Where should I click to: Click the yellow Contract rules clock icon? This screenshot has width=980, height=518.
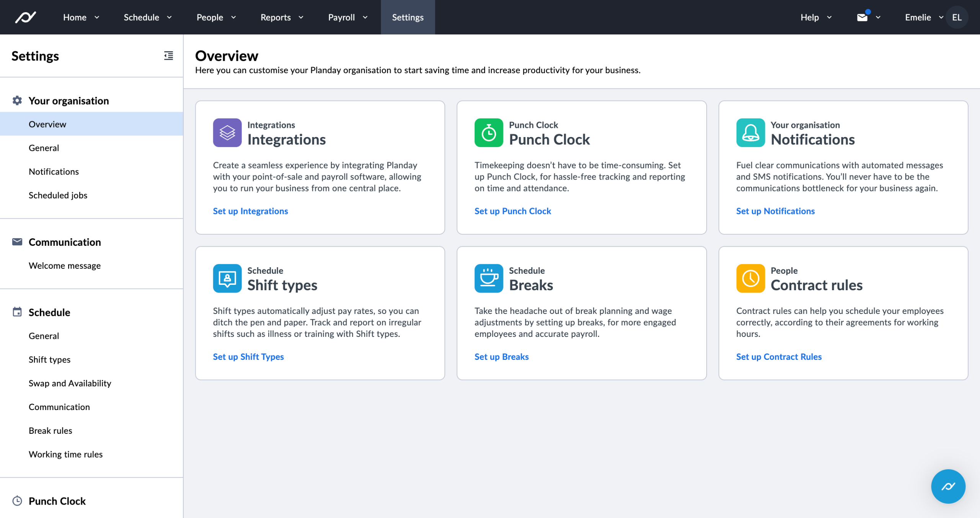(x=750, y=278)
